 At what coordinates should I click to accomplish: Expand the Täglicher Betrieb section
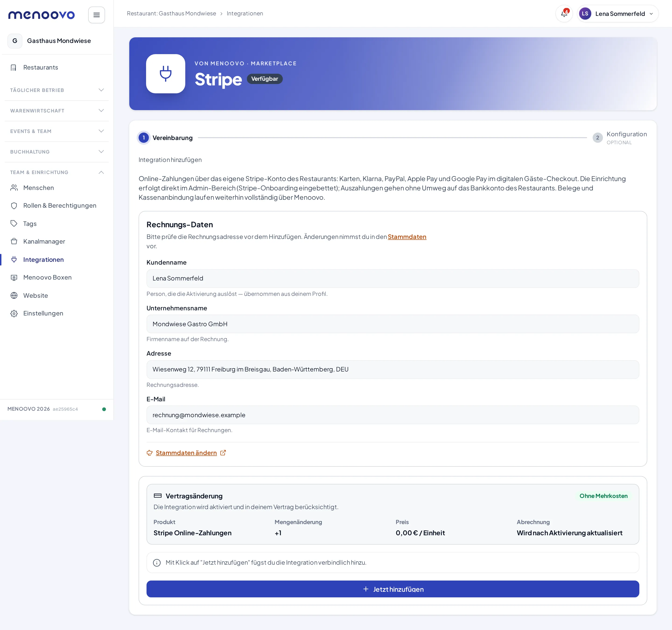click(x=57, y=90)
